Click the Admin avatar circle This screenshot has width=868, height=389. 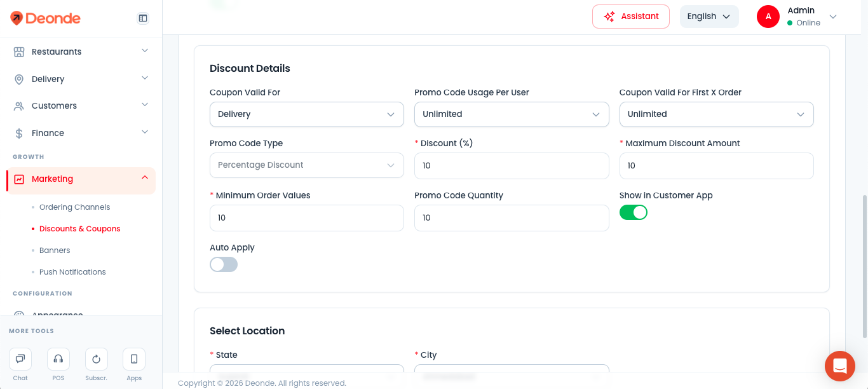pyautogui.click(x=768, y=17)
